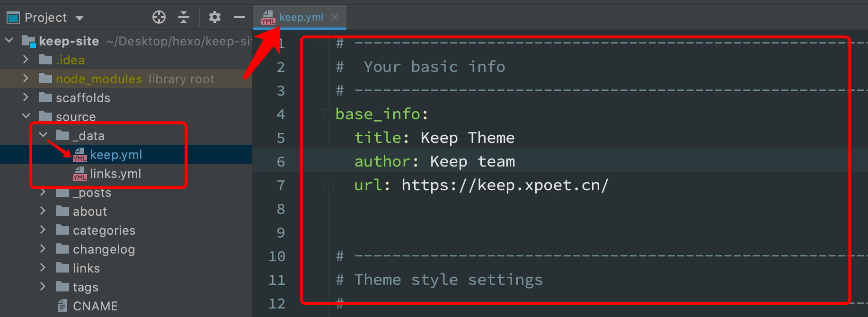The height and width of the screenshot is (317, 868).
Task: Click the tags folder icon
Action: pyautogui.click(x=62, y=287)
